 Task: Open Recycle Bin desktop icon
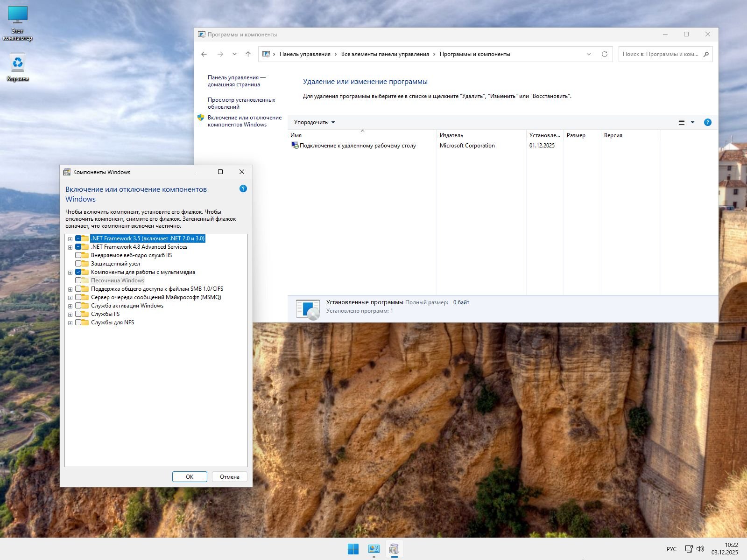(x=18, y=64)
